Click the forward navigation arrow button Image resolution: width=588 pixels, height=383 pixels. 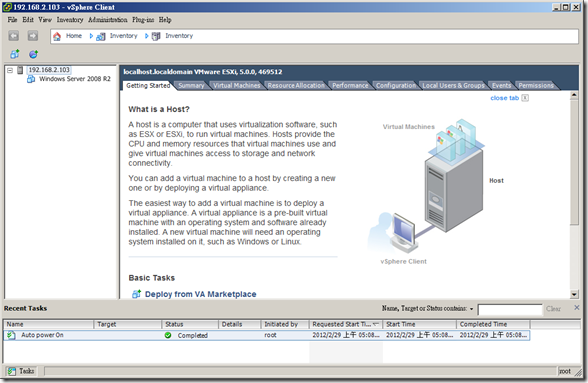tap(33, 36)
